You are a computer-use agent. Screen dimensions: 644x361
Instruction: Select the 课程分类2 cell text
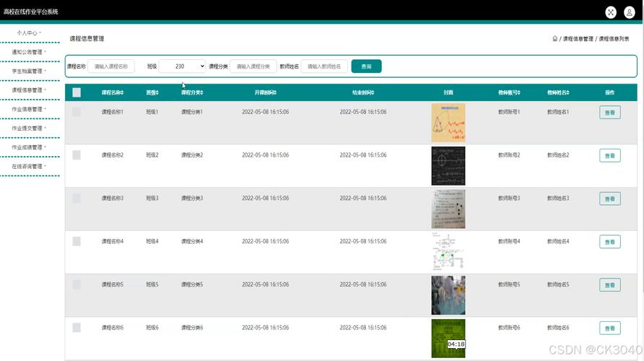(192, 155)
